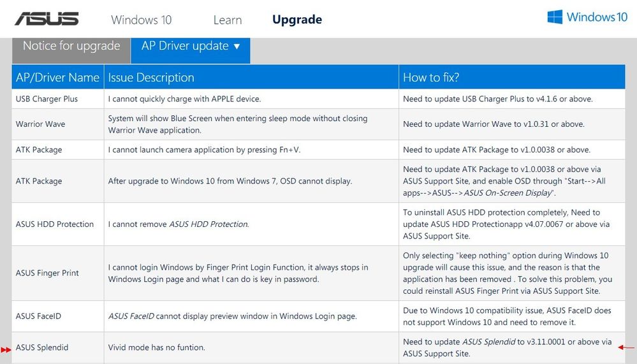Click the Issue Description column header
This screenshot has height=364, width=637.
[x=151, y=77]
